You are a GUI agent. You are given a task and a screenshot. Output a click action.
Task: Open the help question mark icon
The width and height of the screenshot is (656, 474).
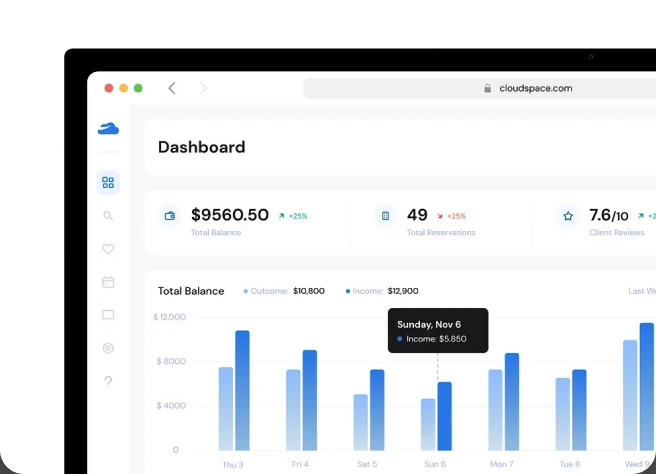pyautogui.click(x=108, y=381)
